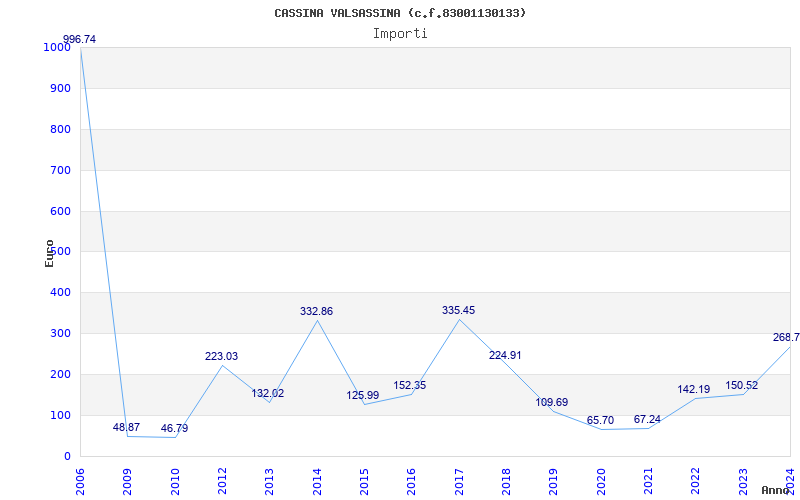Click y-axis tick 700

pyautogui.click(x=60, y=170)
